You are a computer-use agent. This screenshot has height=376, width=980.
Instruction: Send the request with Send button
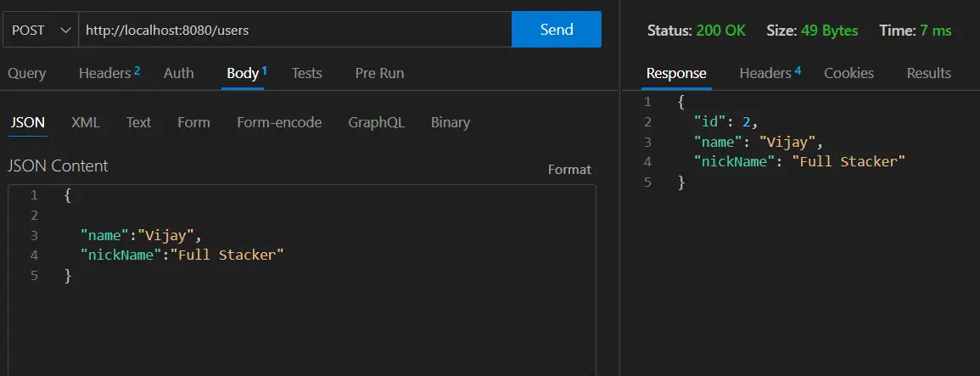click(557, 30)
